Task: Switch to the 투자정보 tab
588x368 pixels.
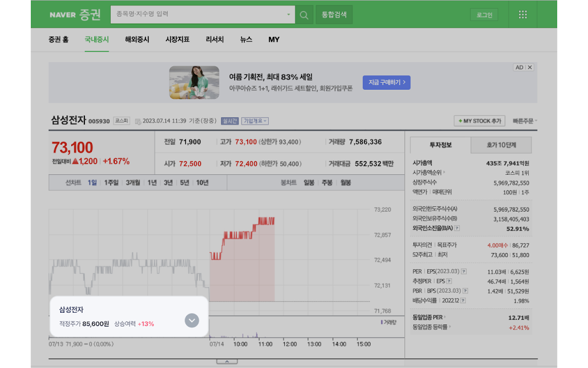Action: pos(440,145)
